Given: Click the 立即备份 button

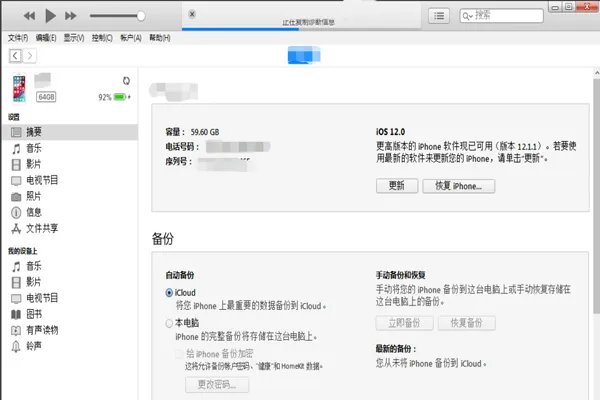Looking at the screenshot, I should 404,323.
